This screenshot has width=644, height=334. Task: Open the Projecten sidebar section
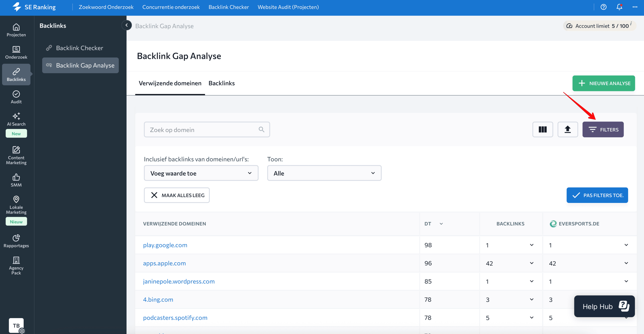tap(16, 30)
